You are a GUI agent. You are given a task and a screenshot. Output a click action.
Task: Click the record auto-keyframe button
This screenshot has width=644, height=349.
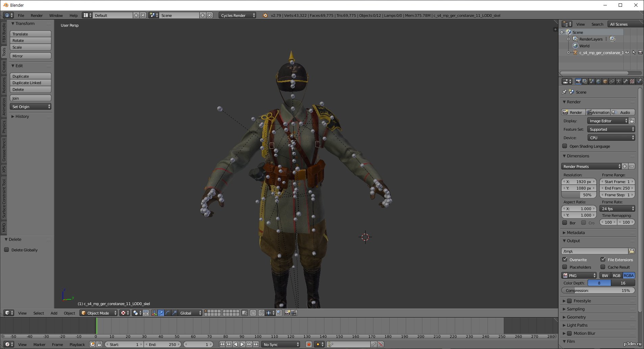coord(308,344)
